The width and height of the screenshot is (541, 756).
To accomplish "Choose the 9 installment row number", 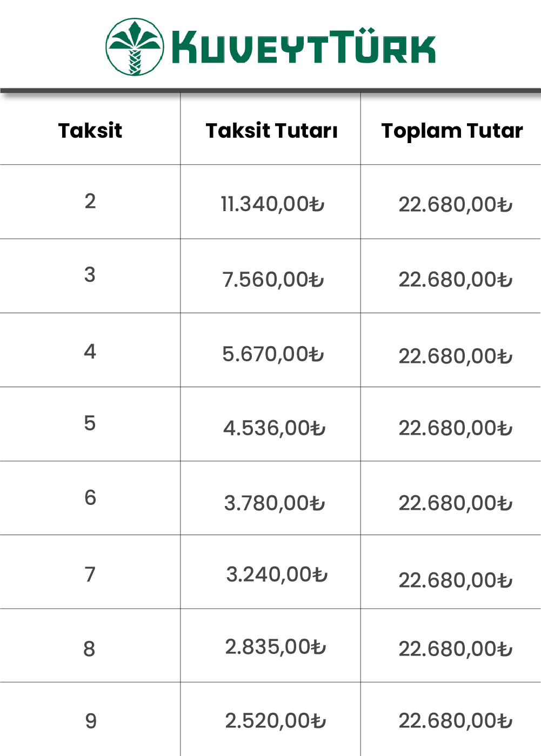I will tap(91, 721).
